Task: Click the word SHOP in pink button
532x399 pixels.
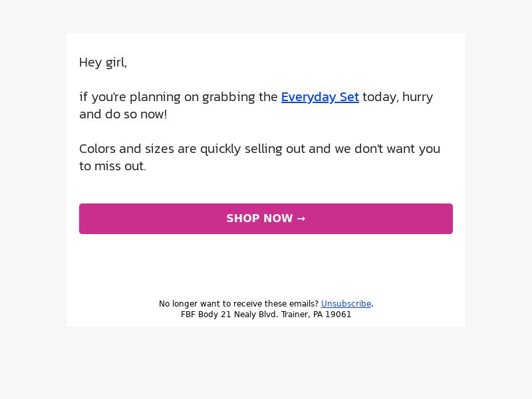Action: pos(243,219)
